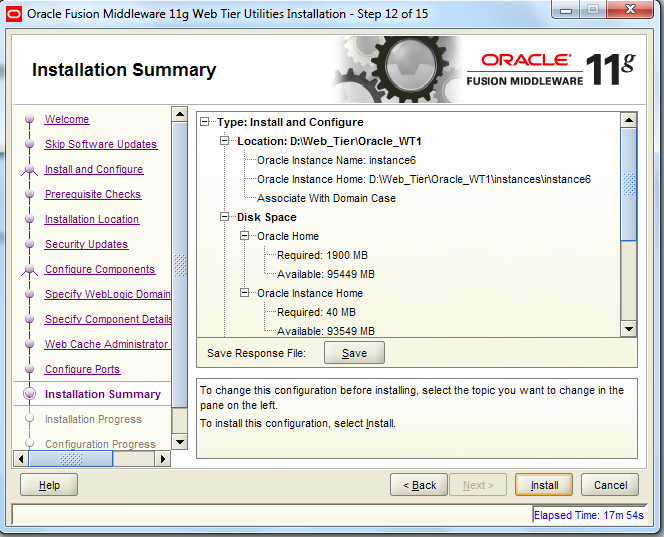Click the Save response file button
The width and height of the screenshot is (664, 537).
pyautogui.click(x=354, y=353)
